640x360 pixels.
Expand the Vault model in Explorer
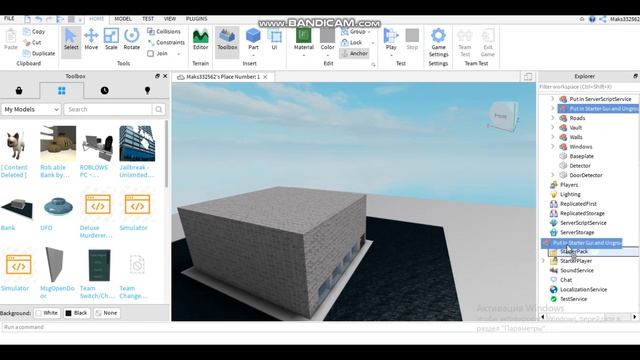[x=553, y=127]
